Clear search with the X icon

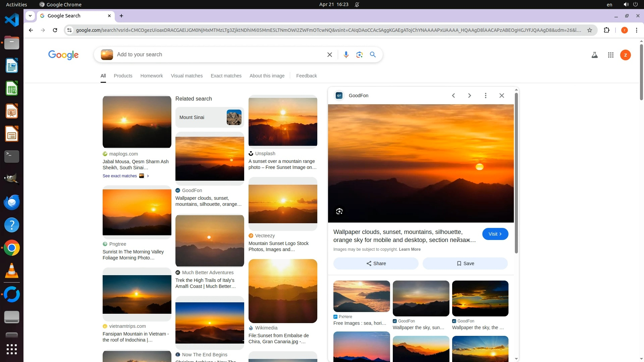pyautogui.click(x=329, y=55)
